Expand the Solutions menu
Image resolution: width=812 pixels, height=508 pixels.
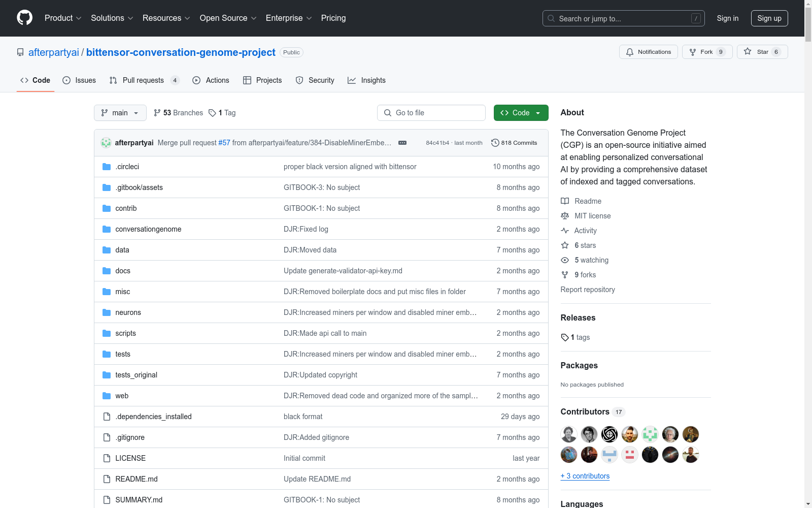tap(112, 18)
